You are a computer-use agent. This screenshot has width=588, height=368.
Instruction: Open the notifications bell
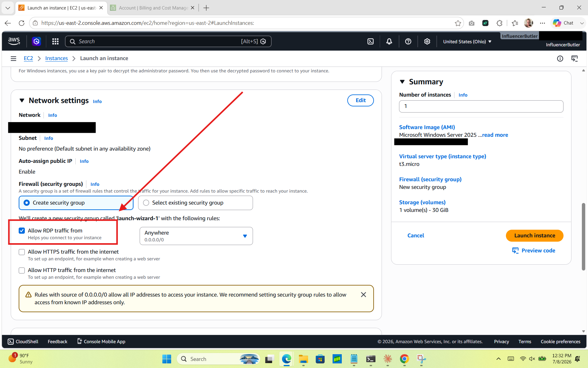point(389,41)
